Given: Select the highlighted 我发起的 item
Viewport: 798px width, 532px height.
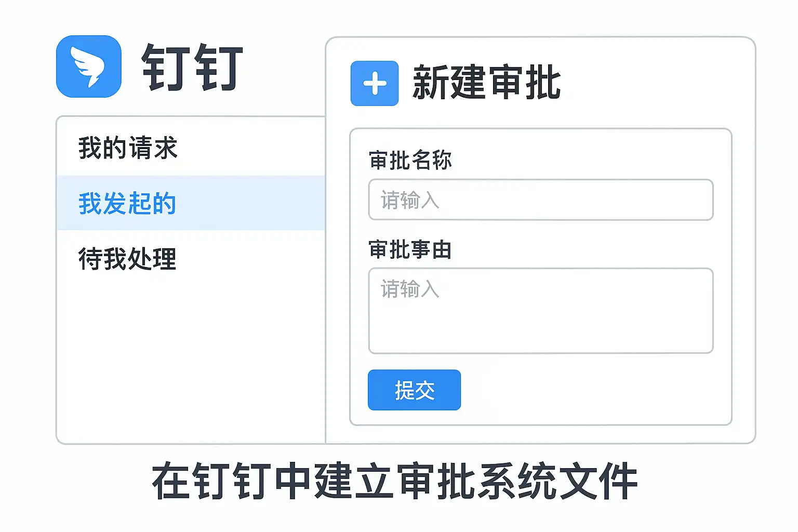Looking at the screenshot, I should pyautogui.click(x=128, y=203).
